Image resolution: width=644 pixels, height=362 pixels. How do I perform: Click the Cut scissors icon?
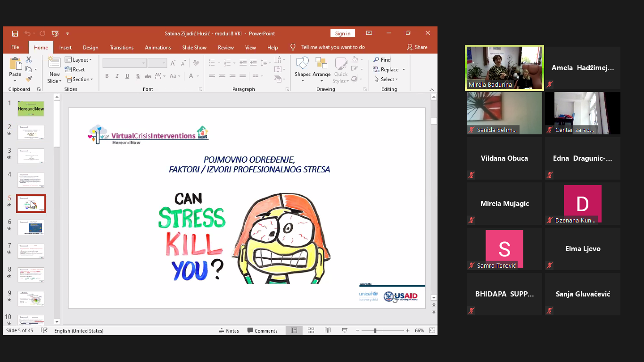[29, 60]
